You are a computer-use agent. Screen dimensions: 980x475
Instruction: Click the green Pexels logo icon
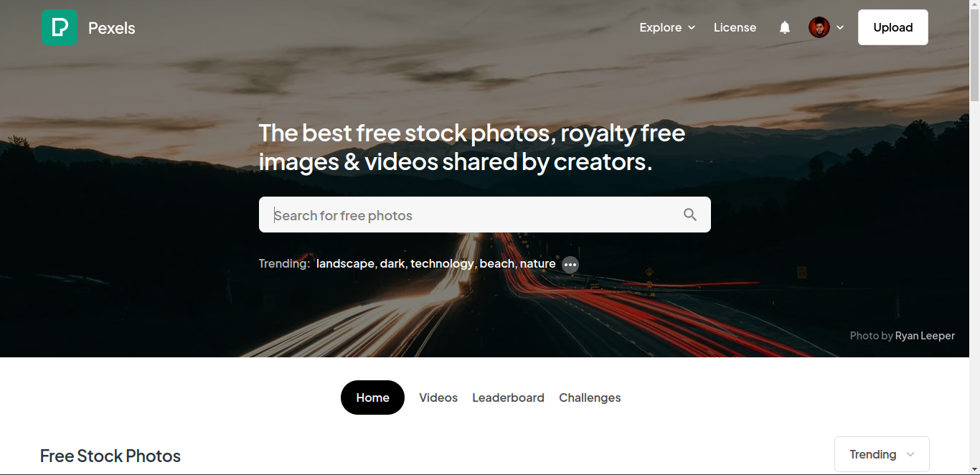tap(60, 28)
